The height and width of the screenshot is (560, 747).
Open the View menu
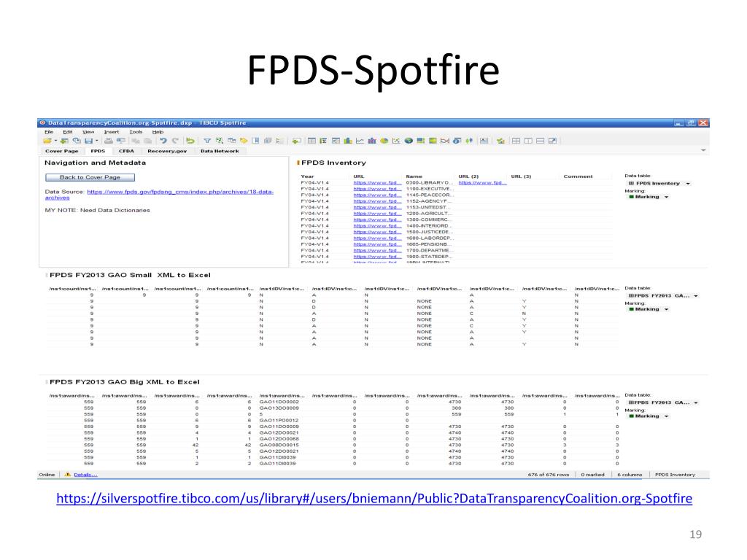88,132
